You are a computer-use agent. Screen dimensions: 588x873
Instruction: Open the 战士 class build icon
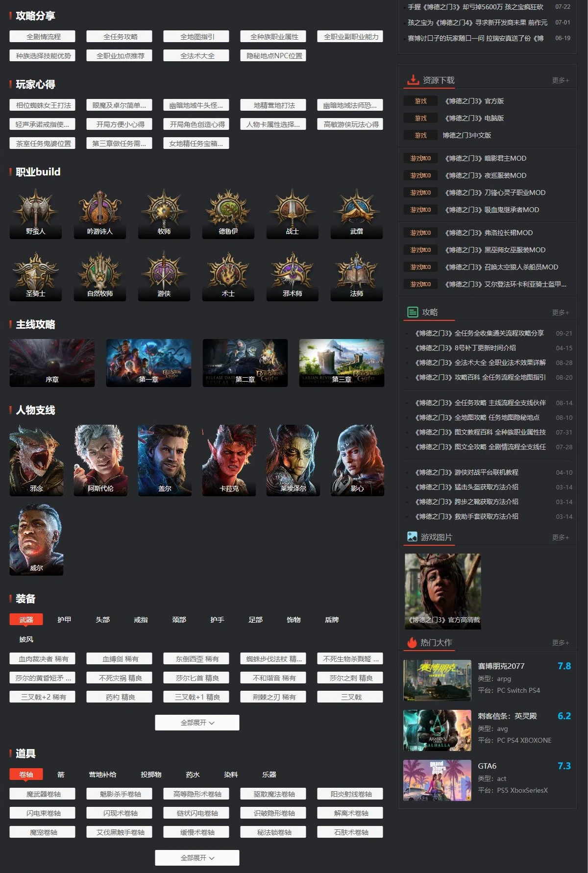[x=293, y=214]
